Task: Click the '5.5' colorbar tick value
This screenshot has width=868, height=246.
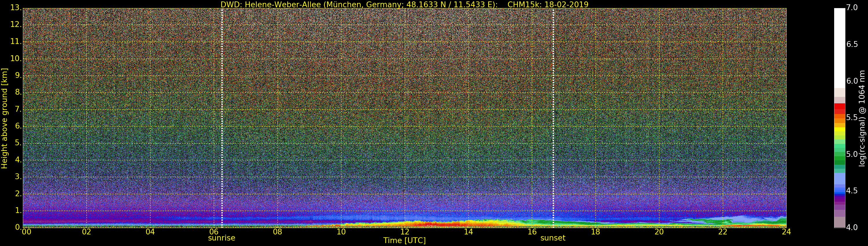Action: 852,117
